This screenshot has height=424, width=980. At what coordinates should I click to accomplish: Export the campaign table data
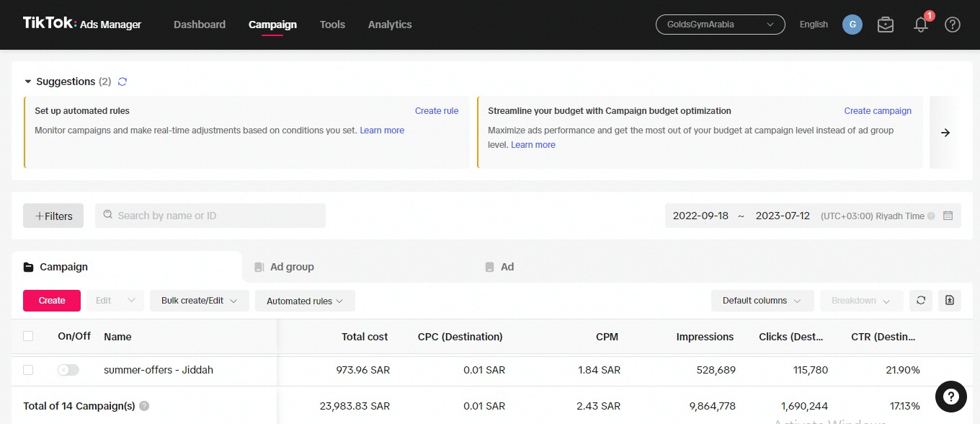(950, 301)
